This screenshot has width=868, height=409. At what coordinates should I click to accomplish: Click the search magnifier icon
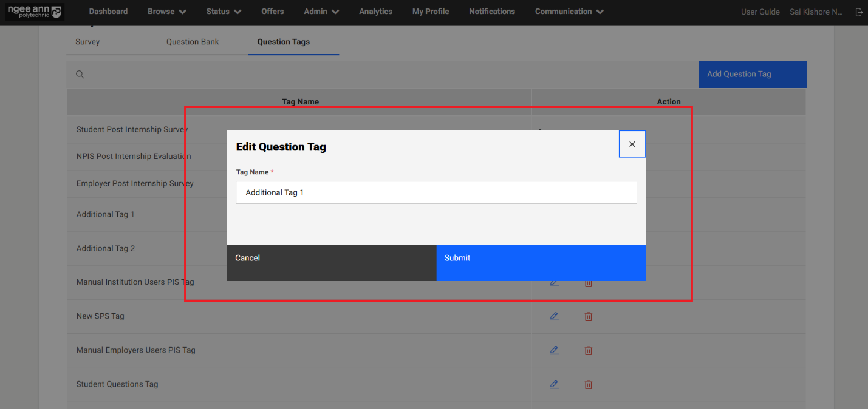pyautogui.click(x=80, y=75)
